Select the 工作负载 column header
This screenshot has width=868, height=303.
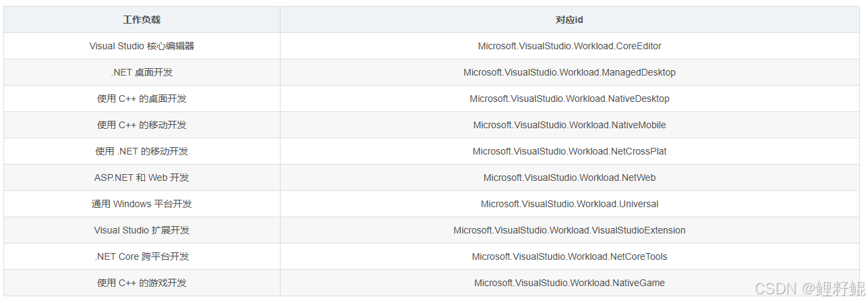tap(142, 20)
